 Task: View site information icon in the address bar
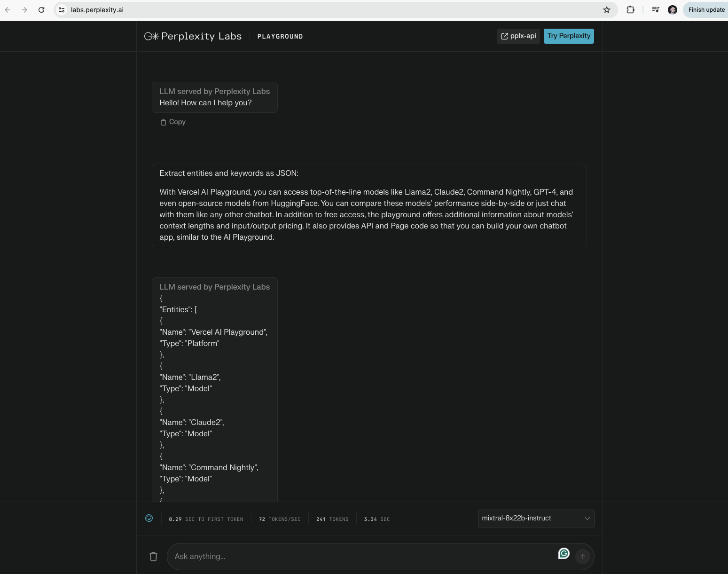click(x=62, y=10)
